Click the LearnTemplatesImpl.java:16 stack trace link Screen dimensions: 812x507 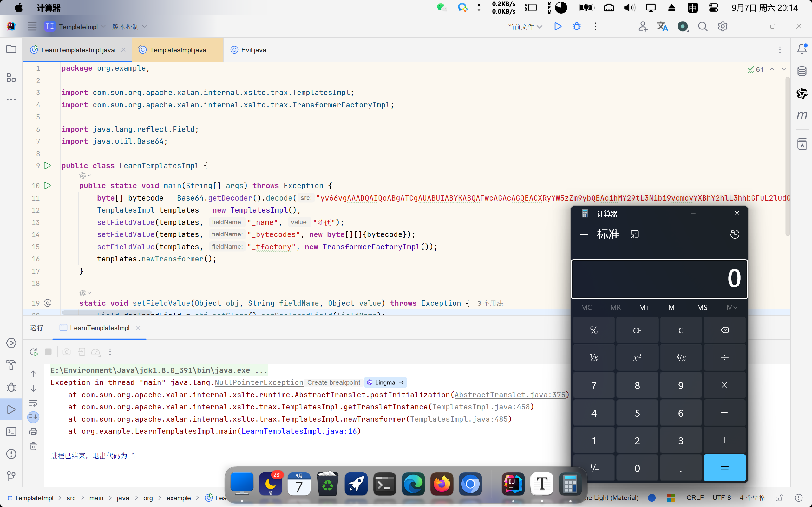point(299,431)
